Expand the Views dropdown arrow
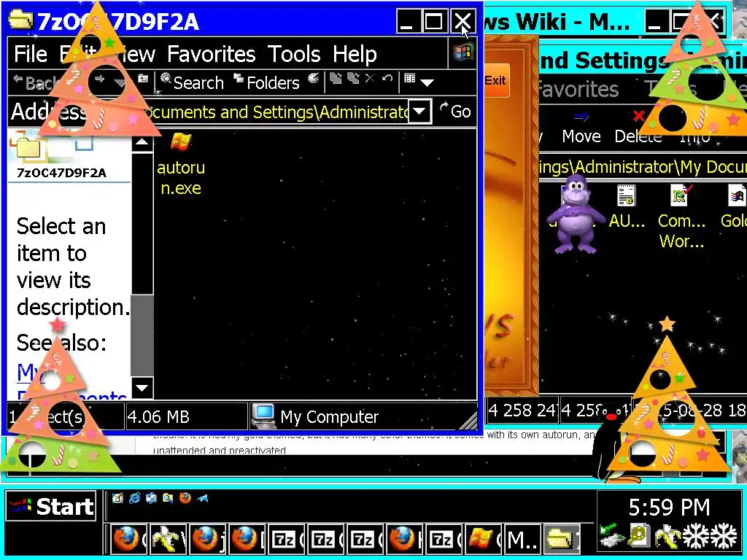 427,83
